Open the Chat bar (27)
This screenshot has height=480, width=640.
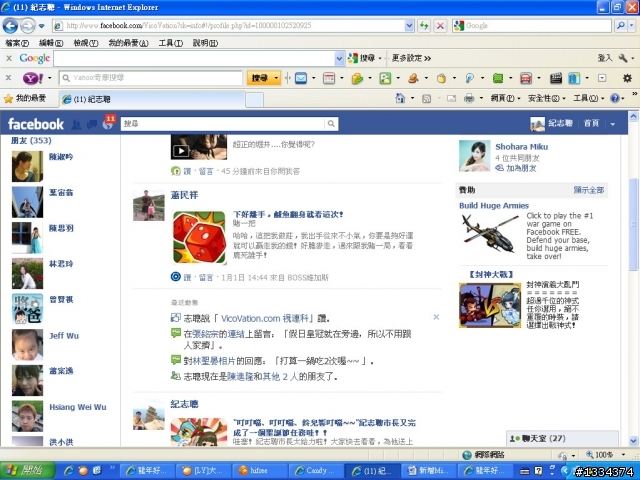562,438
